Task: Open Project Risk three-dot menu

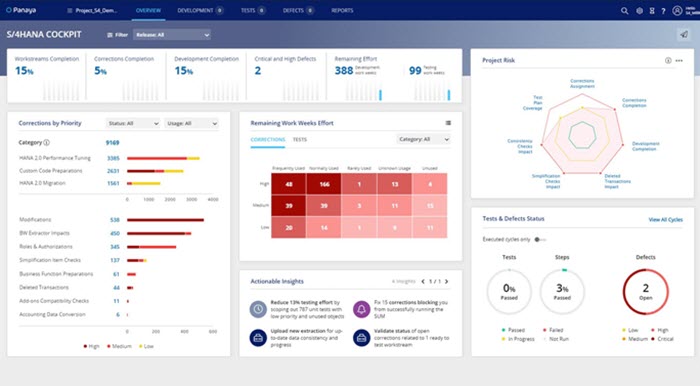Action: click(x=679, y=60)
